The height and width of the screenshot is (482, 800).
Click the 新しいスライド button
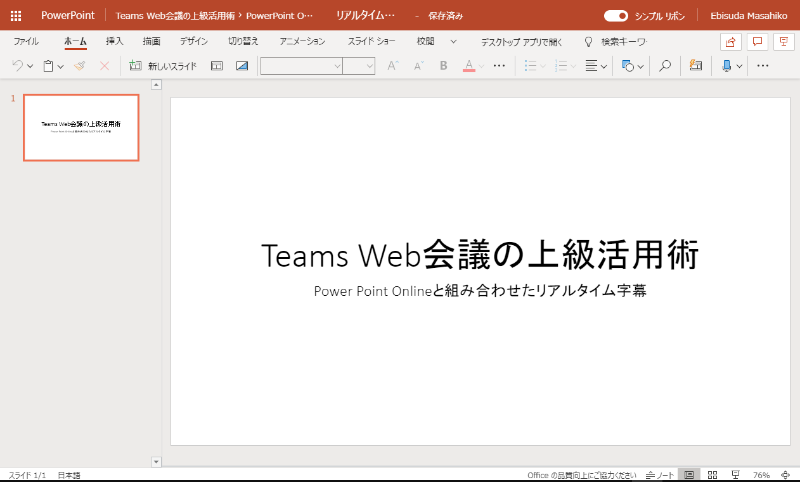click(x=164, y=66)
